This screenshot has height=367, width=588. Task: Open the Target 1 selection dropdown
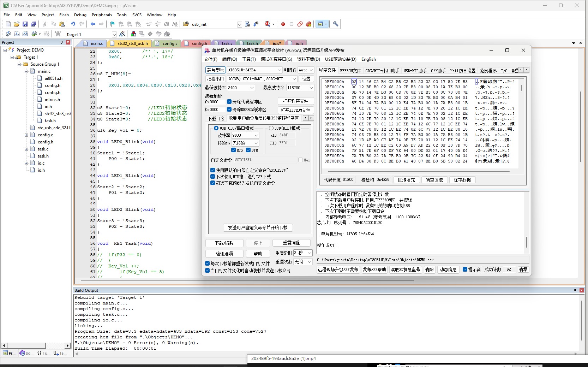114,34
